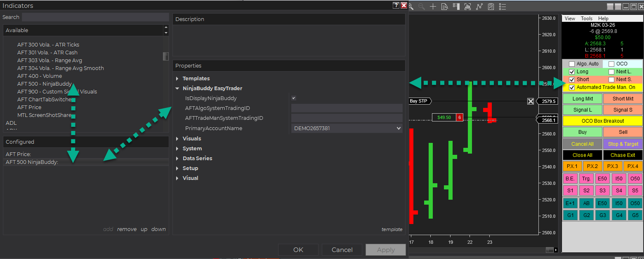Image resolution: width=644 pixels, height=259 pixels.
Task: Enable the Algo. Auto checkbox
Action: (x=571, y=63)
